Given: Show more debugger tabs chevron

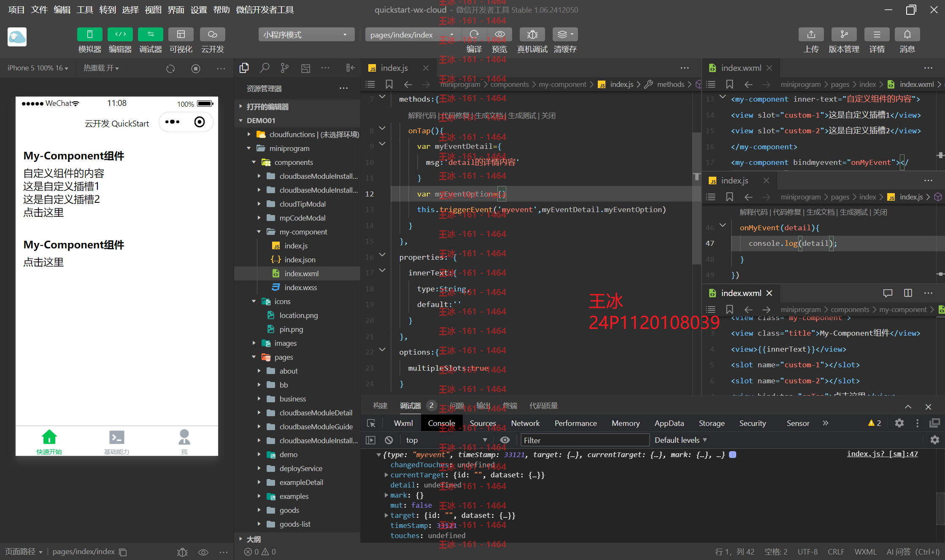Looking at the screenshot, I should click(825, 423).
